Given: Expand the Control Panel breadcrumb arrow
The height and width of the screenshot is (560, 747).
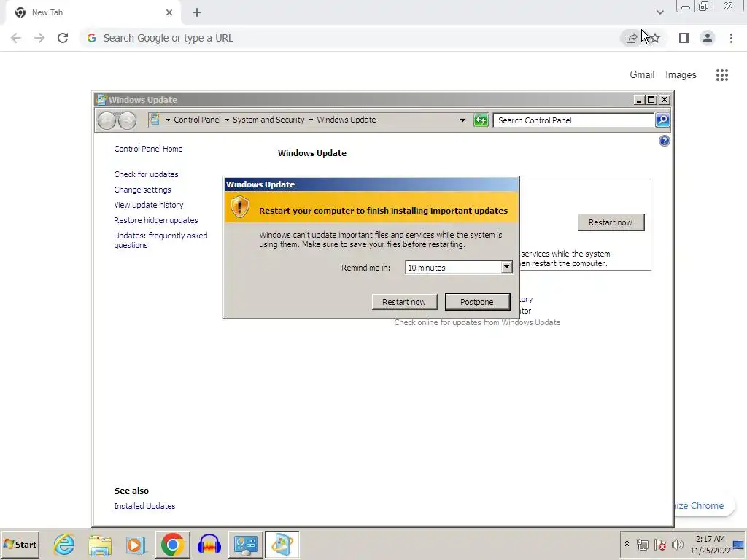Looking at the screenshot, I should (x=228, y=120).
